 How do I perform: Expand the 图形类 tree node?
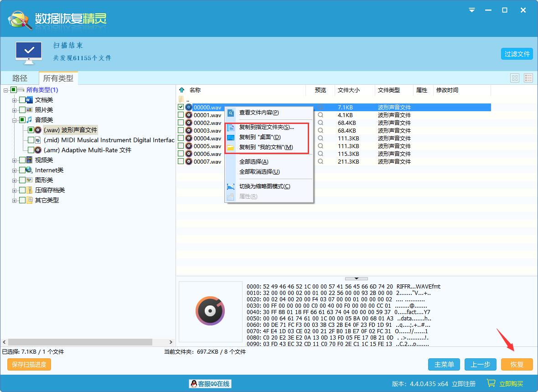point(15,181)
